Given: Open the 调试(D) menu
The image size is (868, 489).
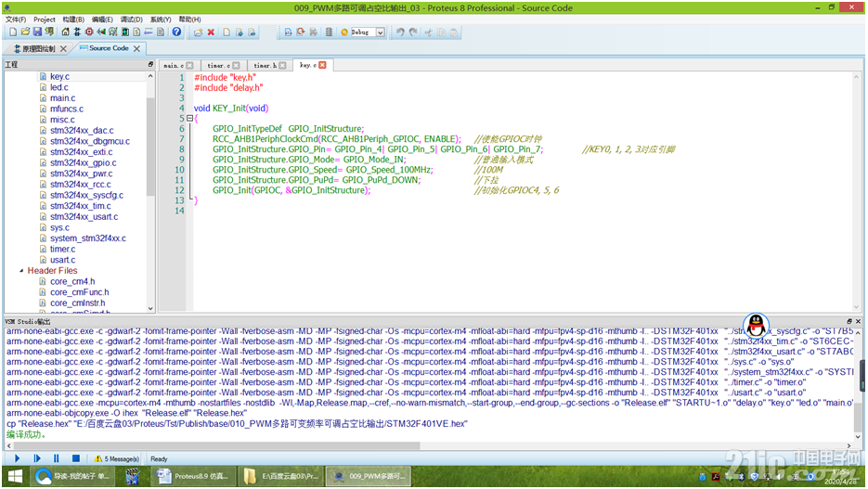Looking at the screenshot, I should pyautogui.click(x=132, y=19).
